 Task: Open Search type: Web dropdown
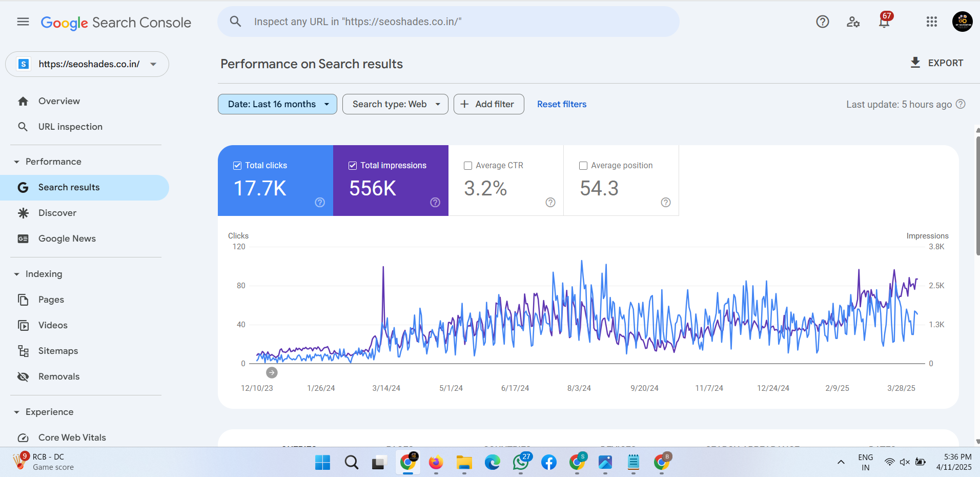(x=395, y=104)
